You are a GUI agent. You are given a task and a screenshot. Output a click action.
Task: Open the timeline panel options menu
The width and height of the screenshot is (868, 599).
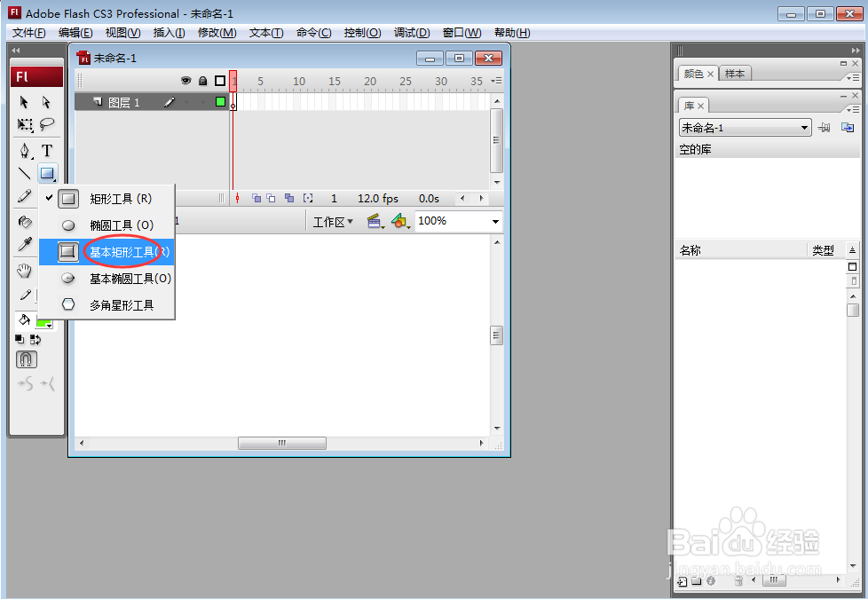point(496,81)
